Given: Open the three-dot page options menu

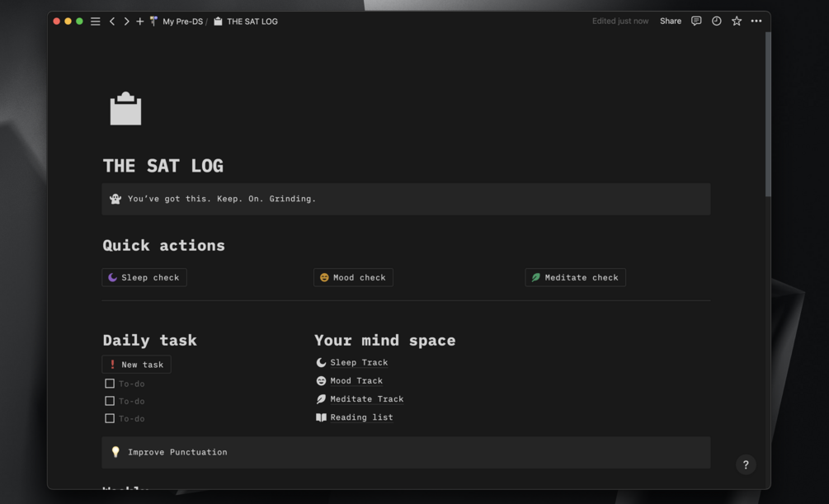Looking at the screenshot, I should coord(756,21).
